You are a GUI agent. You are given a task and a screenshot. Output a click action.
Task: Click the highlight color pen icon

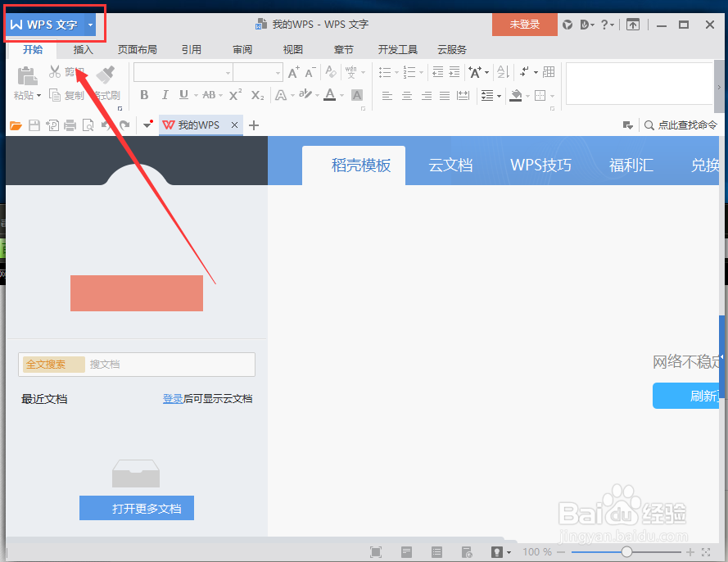coord(305,95)
